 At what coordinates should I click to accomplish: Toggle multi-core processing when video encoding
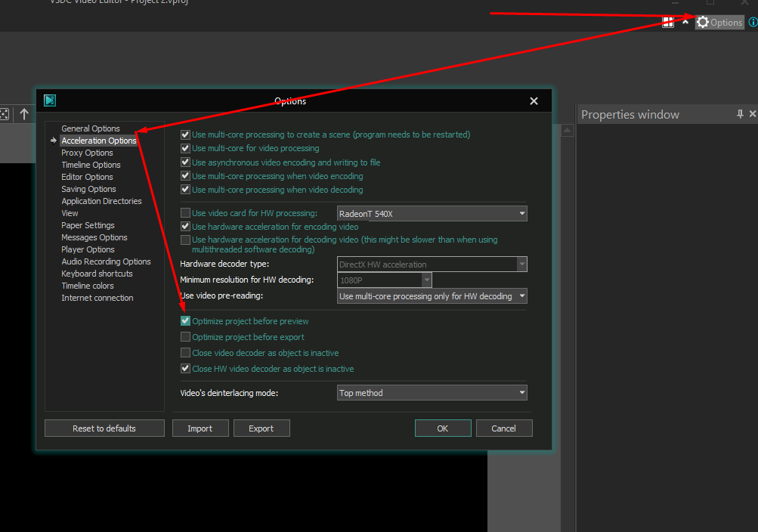(185, 175)
